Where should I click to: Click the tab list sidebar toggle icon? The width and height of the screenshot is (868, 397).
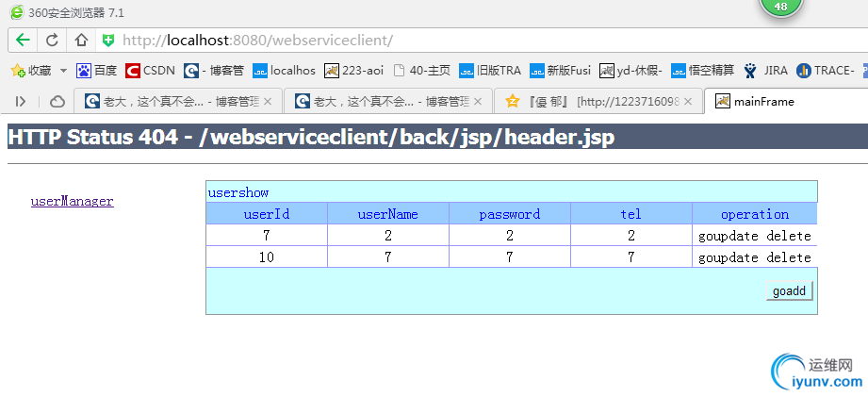[x=21, y=101]
